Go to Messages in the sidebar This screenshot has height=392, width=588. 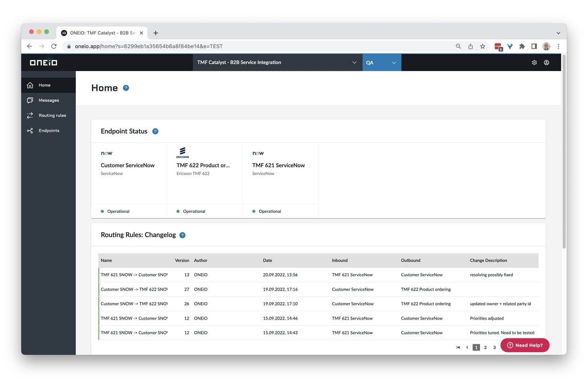48,100
